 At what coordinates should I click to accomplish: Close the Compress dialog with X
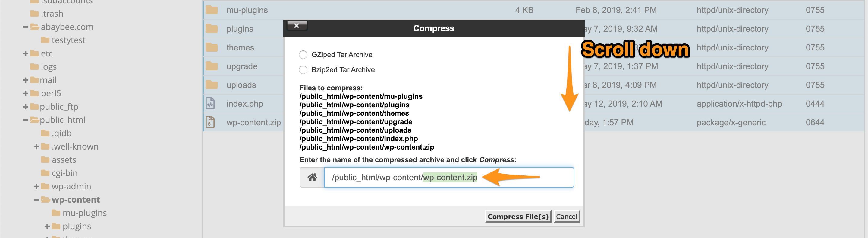point(297,26)
